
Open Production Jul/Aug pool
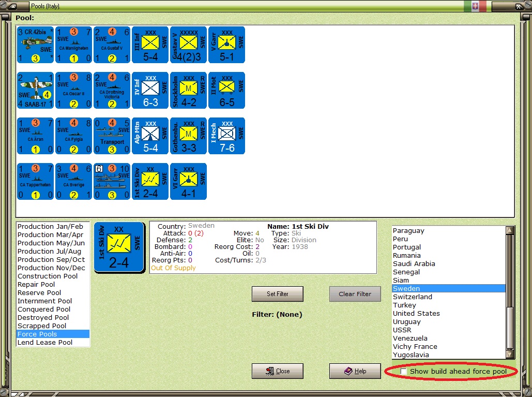click(53, 252)
